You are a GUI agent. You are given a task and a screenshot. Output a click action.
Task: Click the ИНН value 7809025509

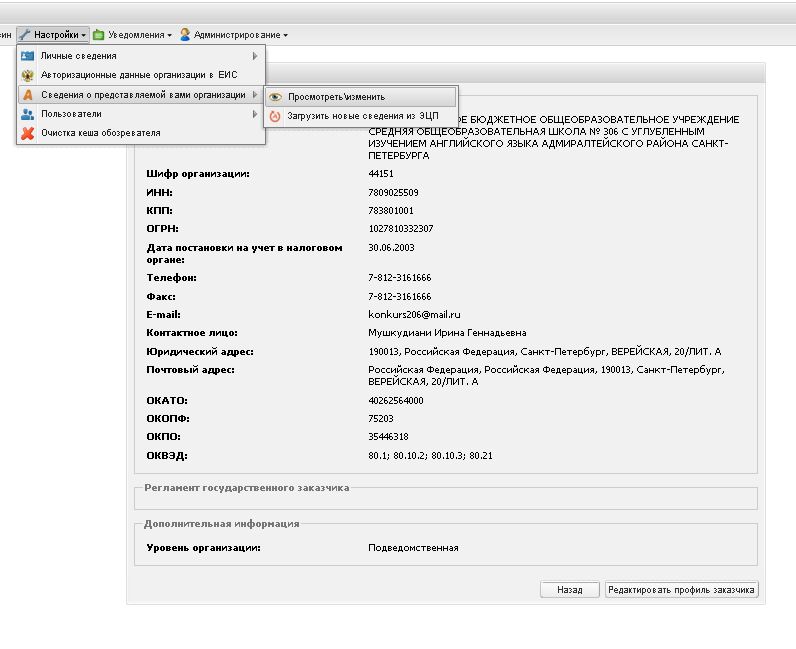pyautogui.click(x=393, y=192)
